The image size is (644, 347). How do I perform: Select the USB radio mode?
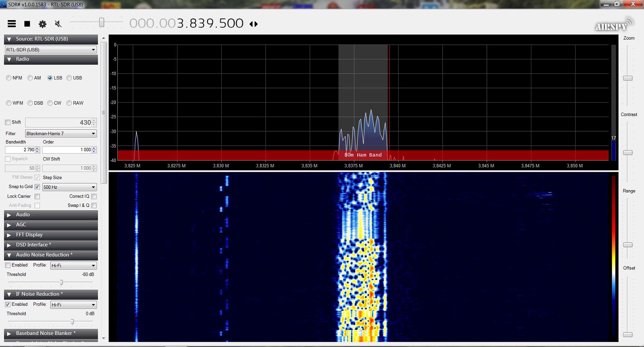point(69,78)
